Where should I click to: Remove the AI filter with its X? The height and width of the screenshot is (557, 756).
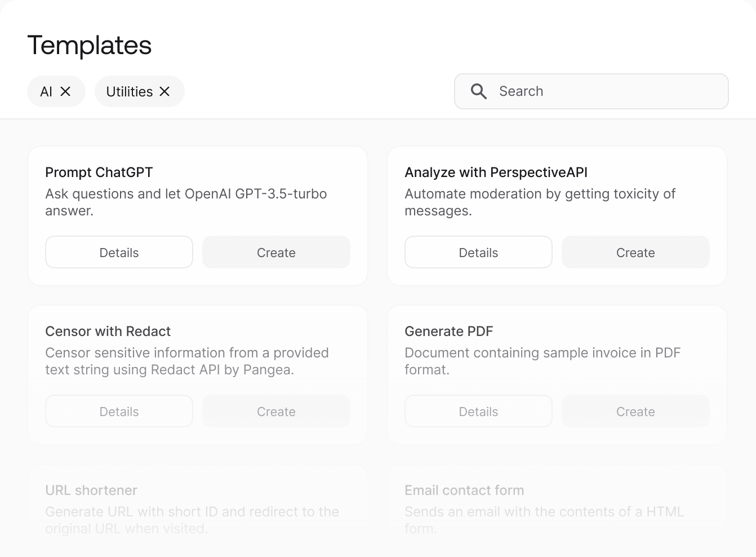click(x=65, y=91)
